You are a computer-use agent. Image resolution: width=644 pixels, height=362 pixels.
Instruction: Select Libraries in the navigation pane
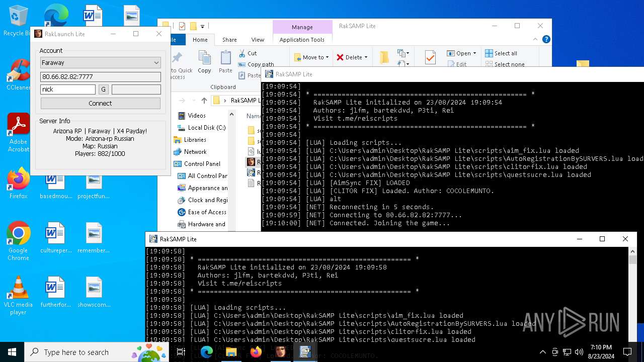[x=190, y=140]
